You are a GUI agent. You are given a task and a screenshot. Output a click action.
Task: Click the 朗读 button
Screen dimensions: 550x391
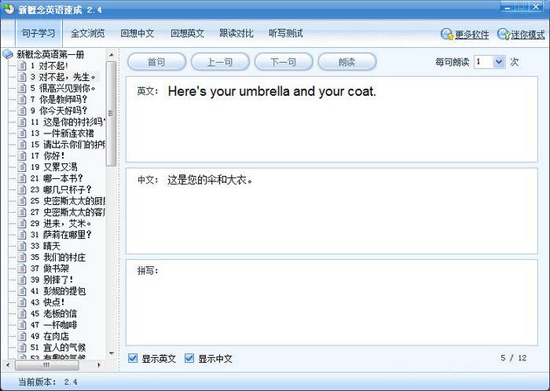[347, 62]
